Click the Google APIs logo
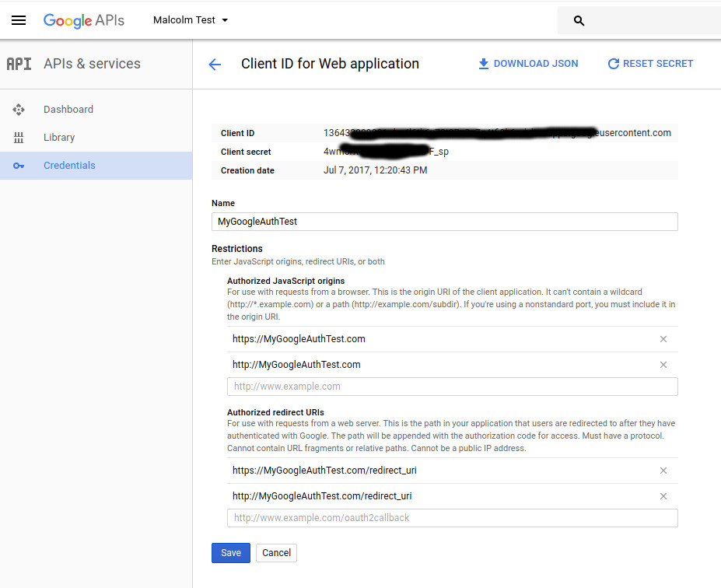 click(x=84, y=20)
